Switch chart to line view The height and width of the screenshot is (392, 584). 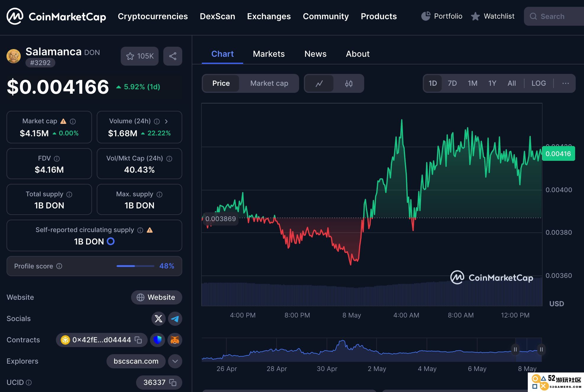point(319,83)
